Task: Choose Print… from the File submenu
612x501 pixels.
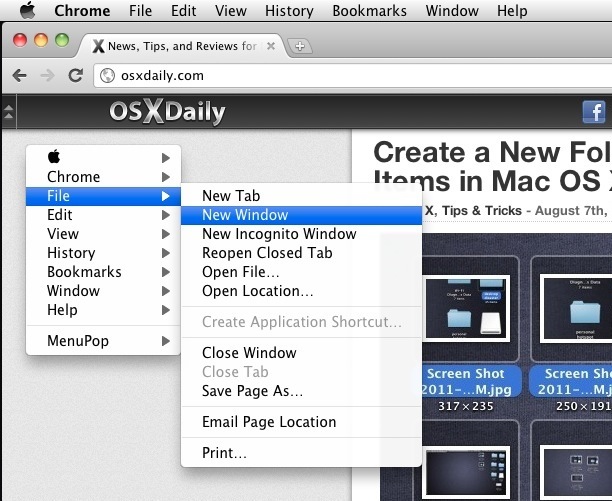Action: coord(301,453)
